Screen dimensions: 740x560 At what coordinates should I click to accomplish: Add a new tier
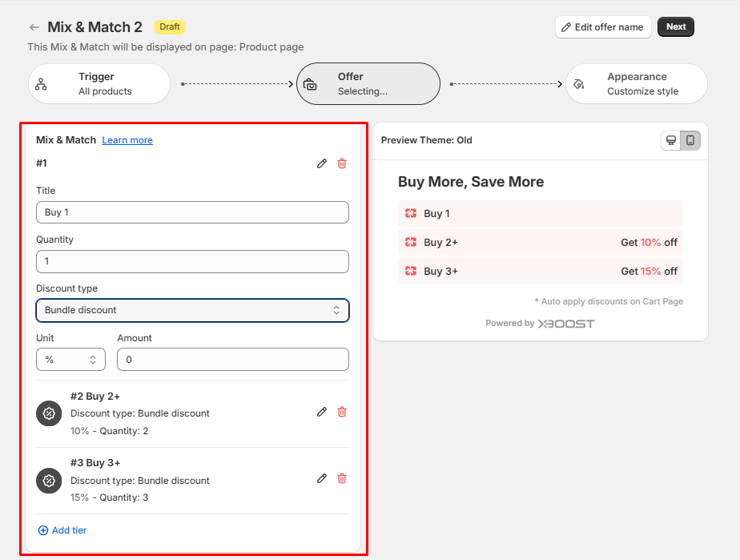pos(62,530)
